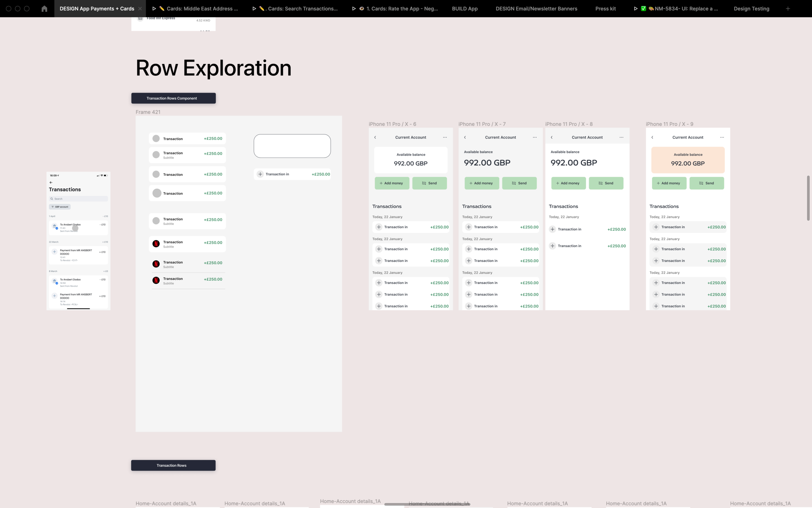Click Add money button in iPhone X - 6
The image size is (812, 508).
pos(392,183)
